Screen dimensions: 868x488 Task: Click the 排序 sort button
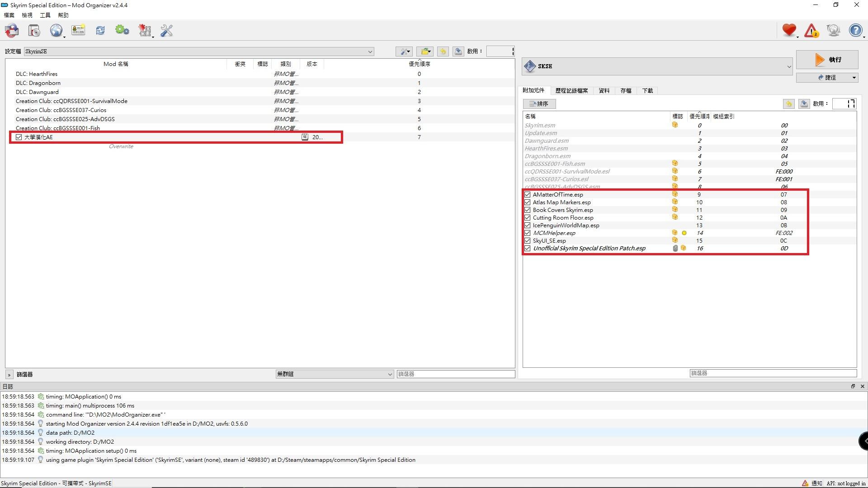(x=539, y=104)
